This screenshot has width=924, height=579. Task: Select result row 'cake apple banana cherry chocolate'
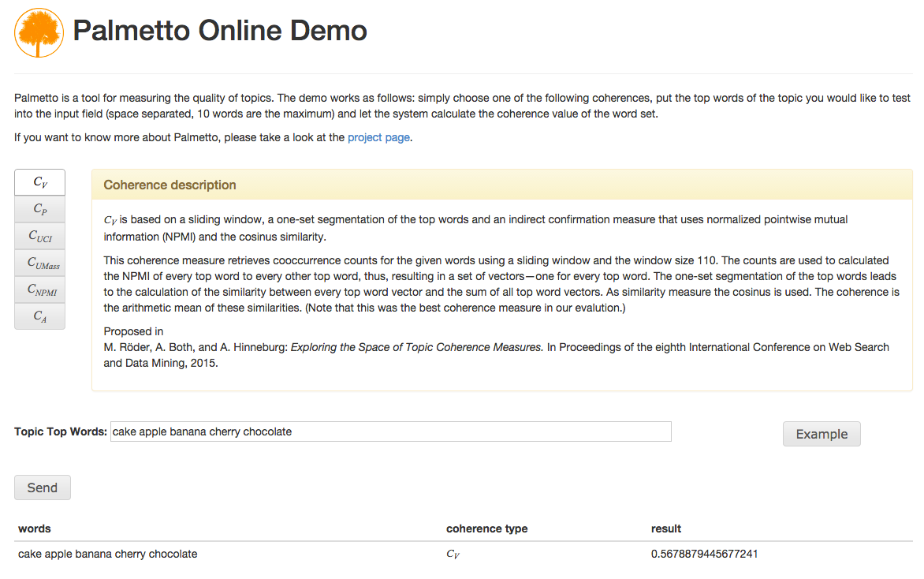pos(463,555)
